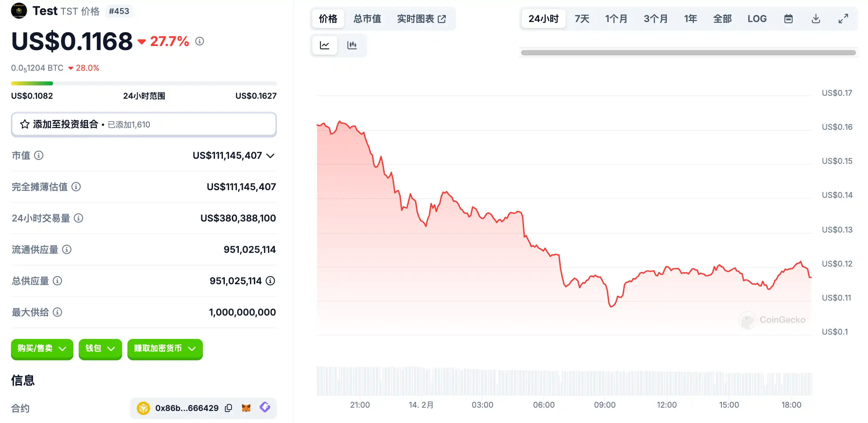The height and width of the screenshot is (423, 868).
Task: Open the calendar date range picker
Action: (x=788, y=19)
